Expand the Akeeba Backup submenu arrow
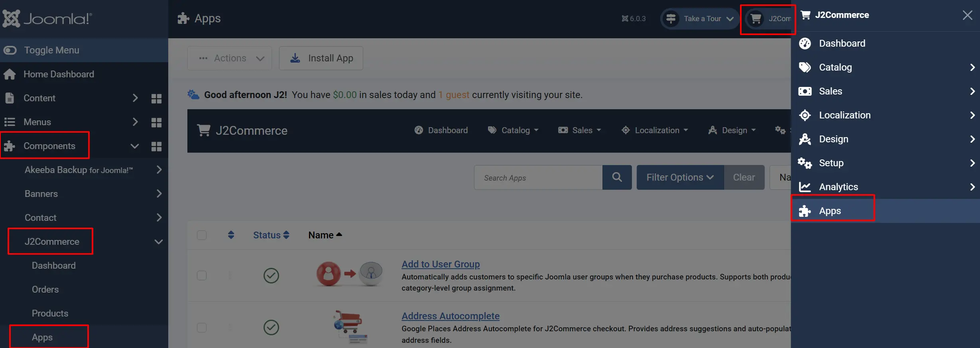 click(x=159, y=170)
